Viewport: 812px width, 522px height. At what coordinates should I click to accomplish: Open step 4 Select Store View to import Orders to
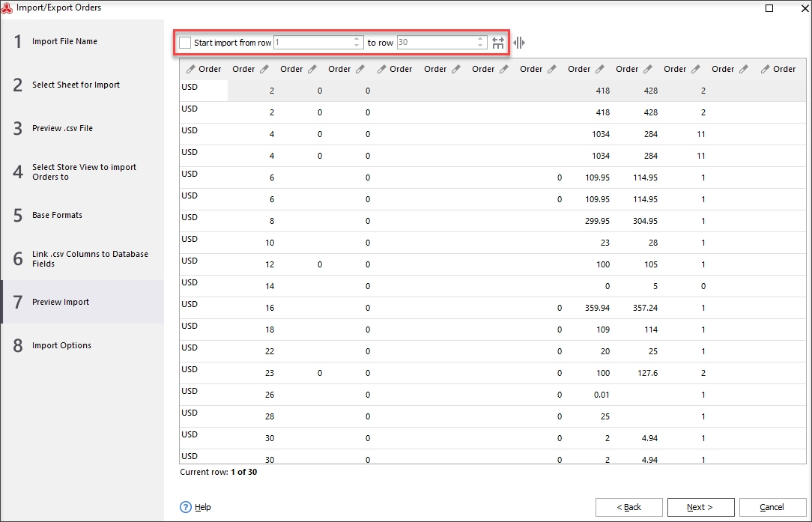pyautogui.click(x=82, y=172)
